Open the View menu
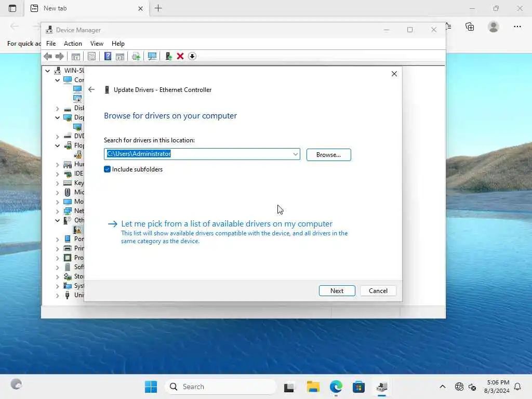Screen dimensions: 532x399 [x=97, y=44]
